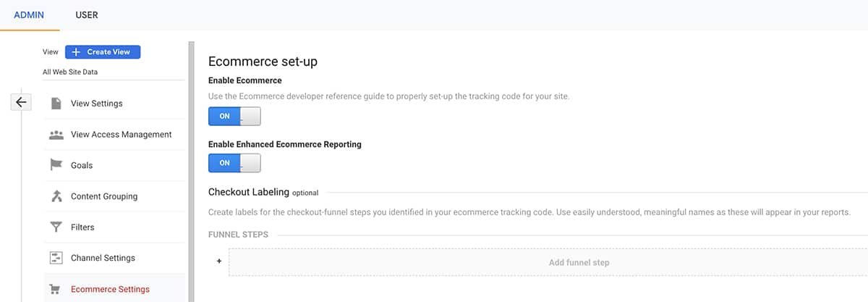Image resolution: width=868 pixels, height=302 pixels.
Task: Toggle Enable Enhanced Ecommerce Reporting switch
Action: tap(234, 163)
